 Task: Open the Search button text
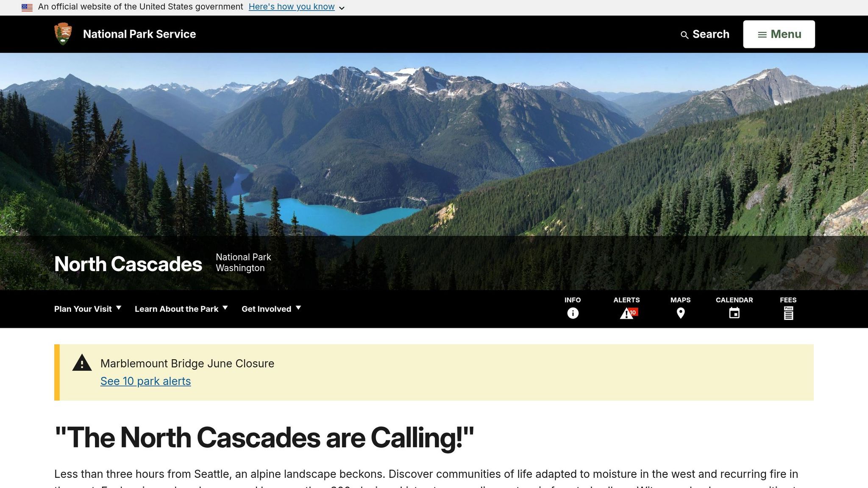[x=711, y=34]
